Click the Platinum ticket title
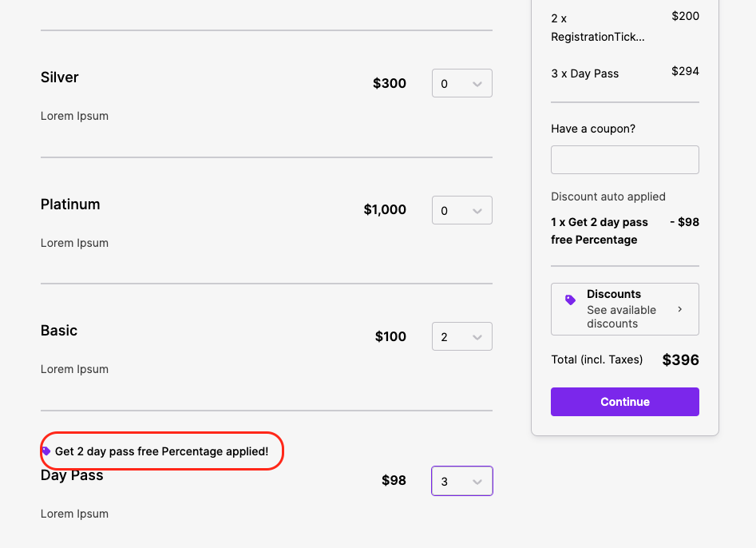The image size is (756, 548). point(70,205)
